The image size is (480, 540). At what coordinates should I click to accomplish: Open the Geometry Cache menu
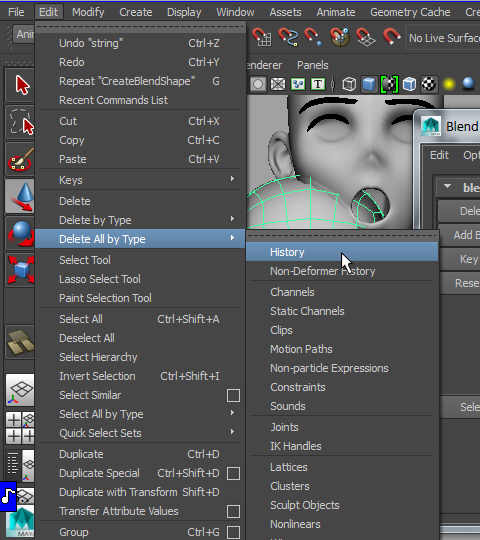pyautogui.click(x=410, y=12)
